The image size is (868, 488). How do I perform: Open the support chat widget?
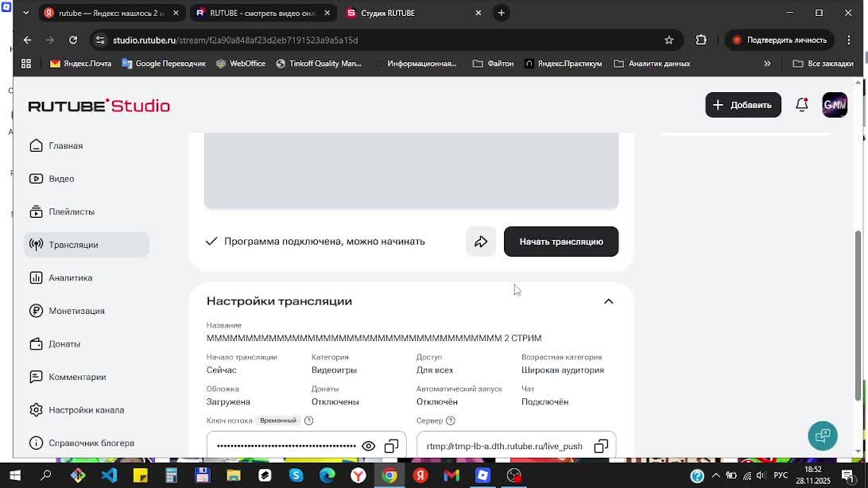coord(823,436)
